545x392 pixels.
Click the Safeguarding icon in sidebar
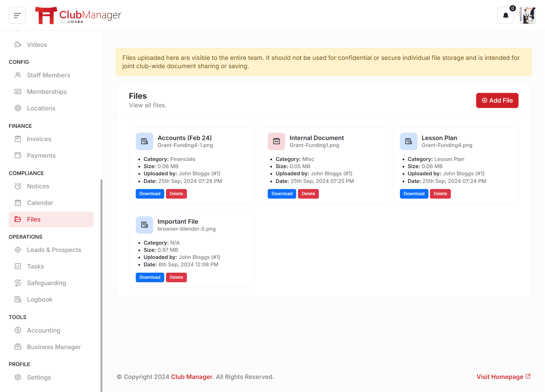click(18, 283)
